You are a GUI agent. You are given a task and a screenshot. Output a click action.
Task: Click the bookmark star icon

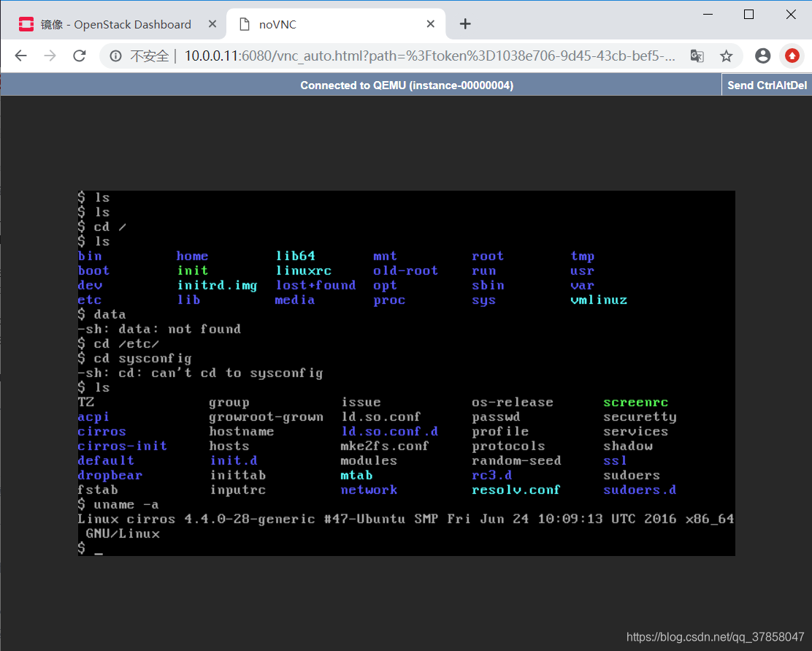point(727,56)
